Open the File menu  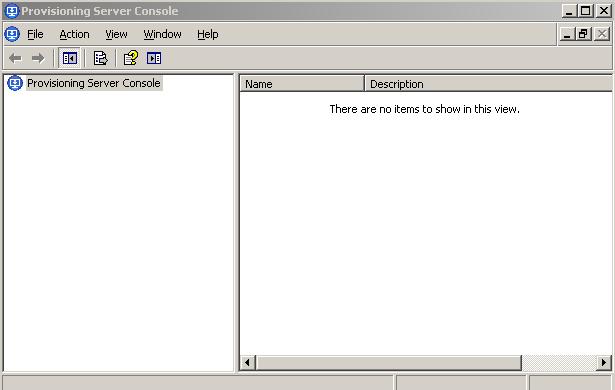[35, 35]
